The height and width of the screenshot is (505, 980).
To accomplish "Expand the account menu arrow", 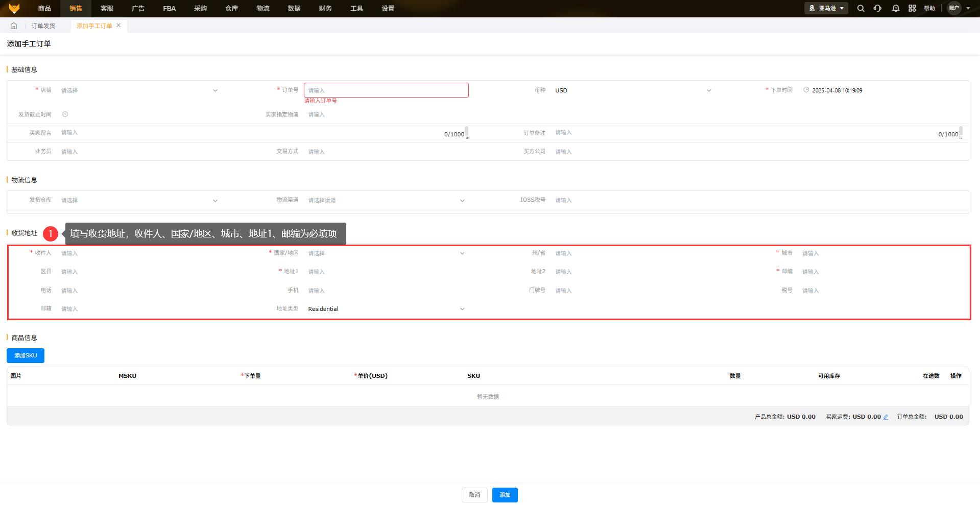I will pos(968,8).
